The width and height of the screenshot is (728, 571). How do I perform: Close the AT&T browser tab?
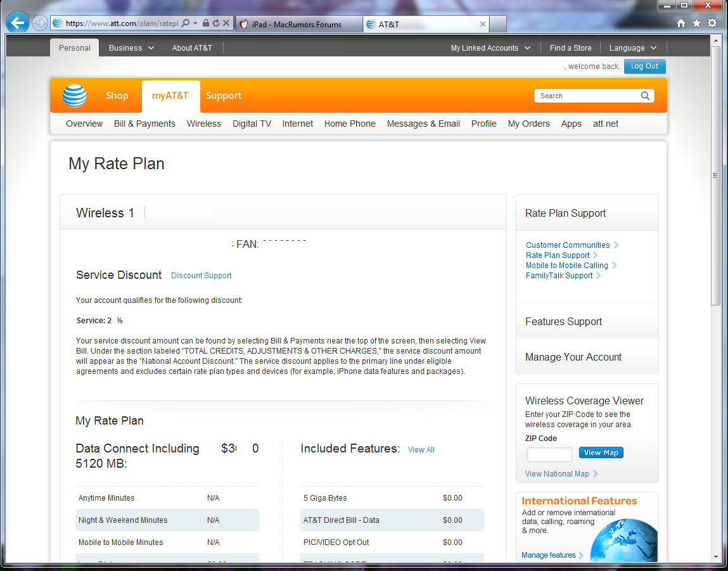(482, 24)
